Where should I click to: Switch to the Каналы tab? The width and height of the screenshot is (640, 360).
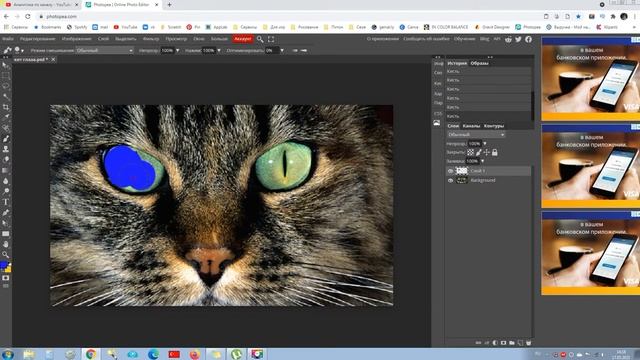[471, 126]
